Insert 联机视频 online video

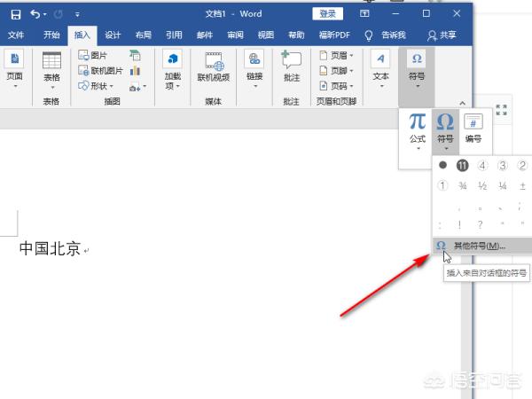click(x=214, y=67)
